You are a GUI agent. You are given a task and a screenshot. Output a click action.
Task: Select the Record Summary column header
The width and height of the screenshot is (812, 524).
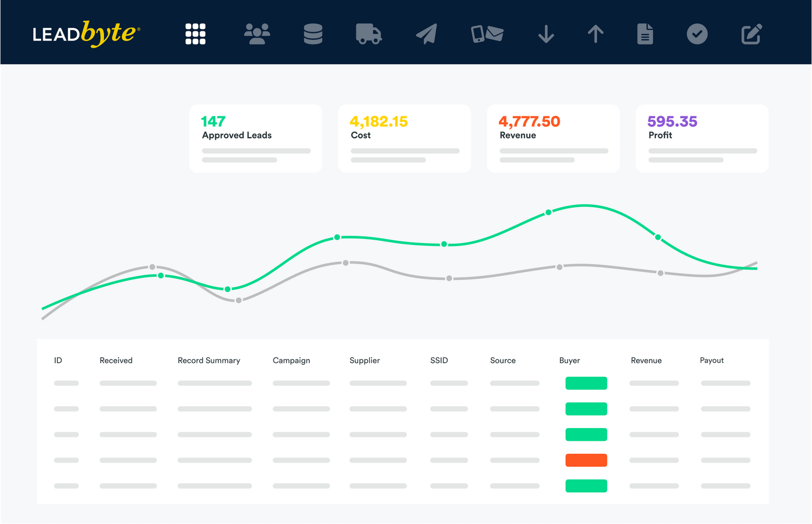tap(209, 360)
